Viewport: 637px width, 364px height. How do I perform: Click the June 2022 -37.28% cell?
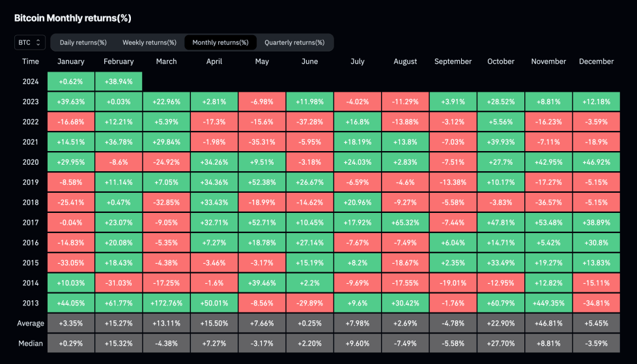tap(309, 122)
